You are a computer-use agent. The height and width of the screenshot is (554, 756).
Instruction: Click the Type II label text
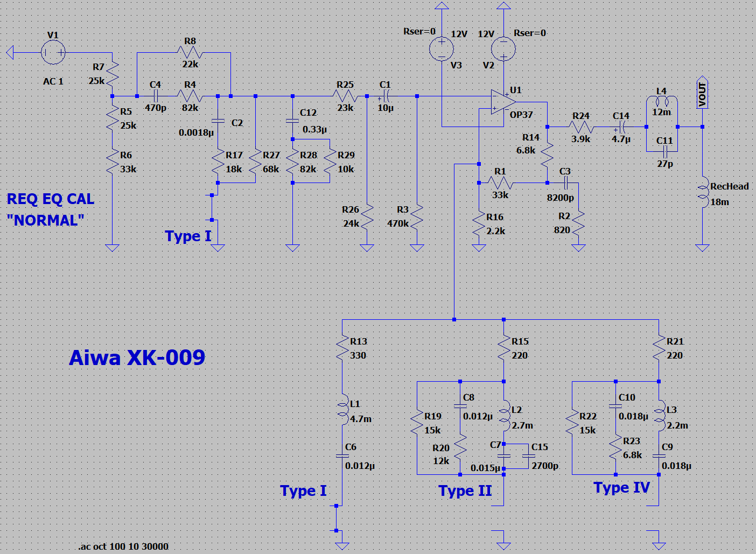[x=465, y=491]
